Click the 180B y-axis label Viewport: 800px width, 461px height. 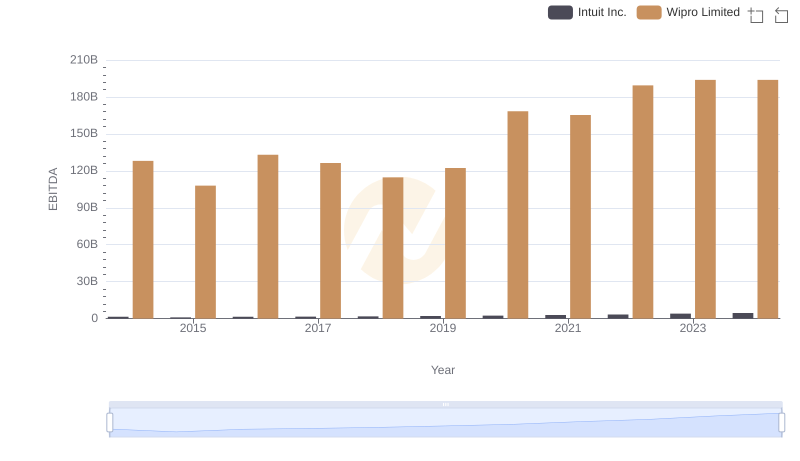(84, 97)
